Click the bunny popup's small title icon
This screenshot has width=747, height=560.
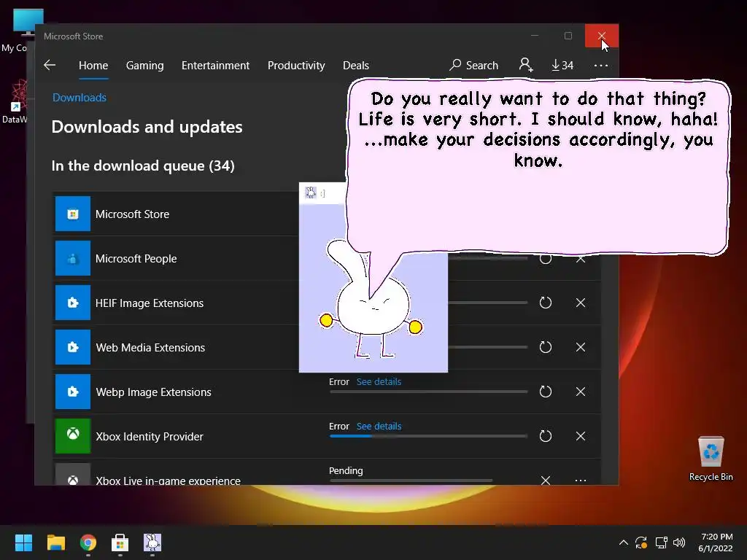coord(311,192)
